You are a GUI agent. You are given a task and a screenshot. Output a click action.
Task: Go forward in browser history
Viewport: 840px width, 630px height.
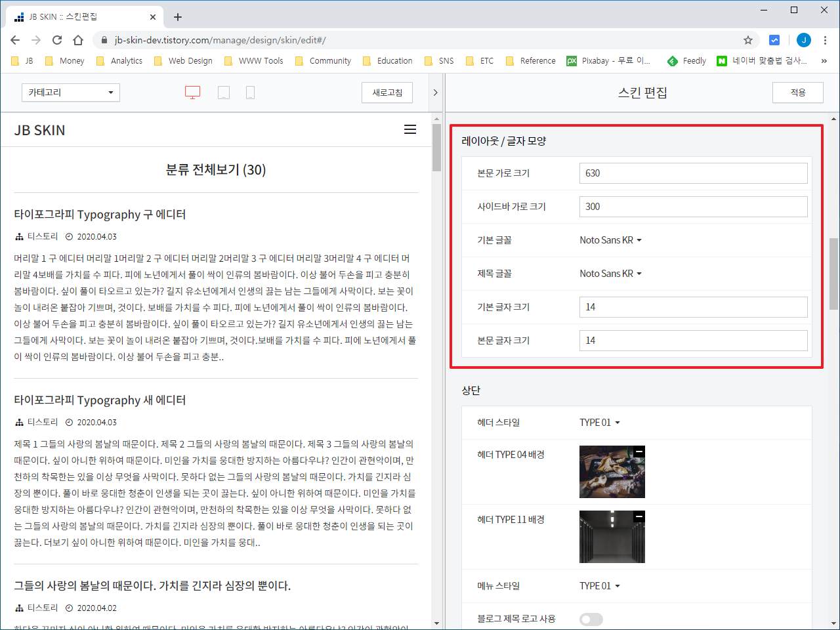[x=36, y=40]
